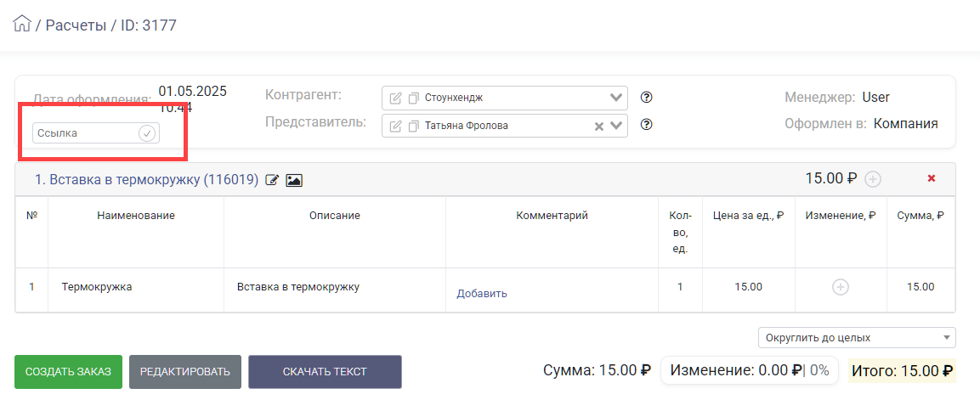The image size is (980, 411).
Task: Edit the Вставка в термокружку item
Action: pos(273,180)
